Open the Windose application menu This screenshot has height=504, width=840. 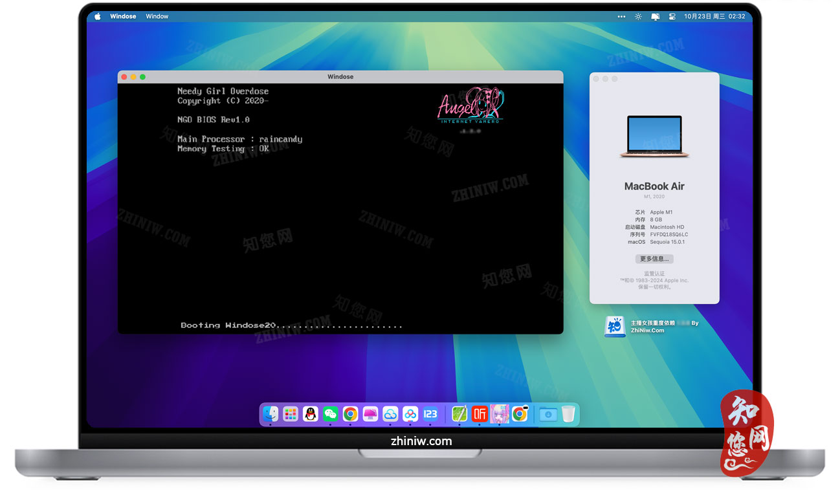click(x=123, y=16)
